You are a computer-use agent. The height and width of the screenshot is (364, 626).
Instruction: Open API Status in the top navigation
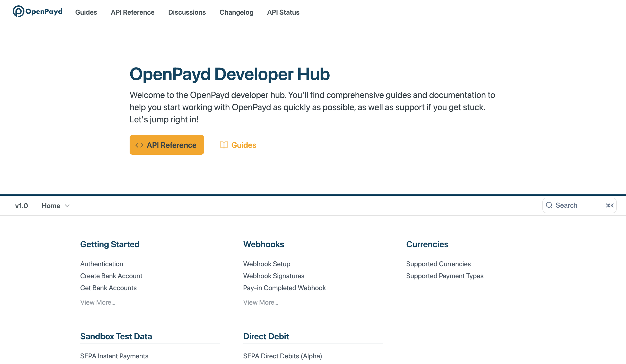click(x=283, y=12)
